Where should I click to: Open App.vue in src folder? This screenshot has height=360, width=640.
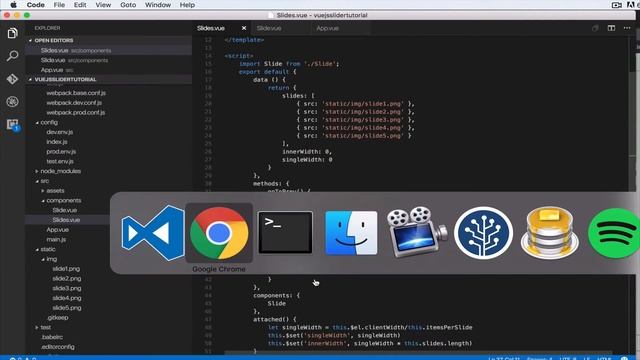57,230
